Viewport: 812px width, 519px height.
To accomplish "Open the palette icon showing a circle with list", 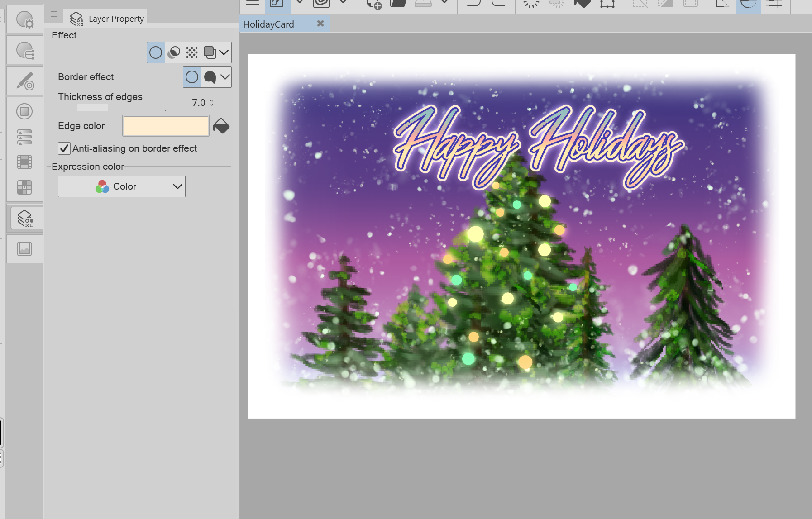I will [x=24, y=50].
